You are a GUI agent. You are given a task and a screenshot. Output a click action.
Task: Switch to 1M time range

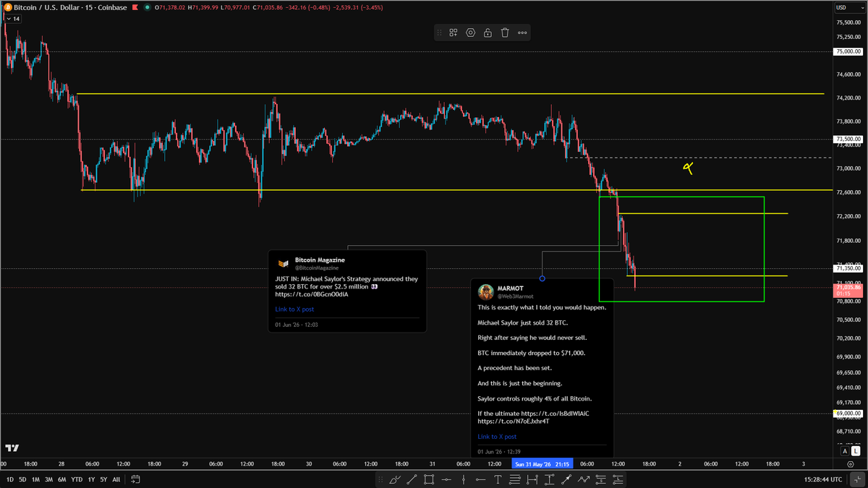pos(35,479)
